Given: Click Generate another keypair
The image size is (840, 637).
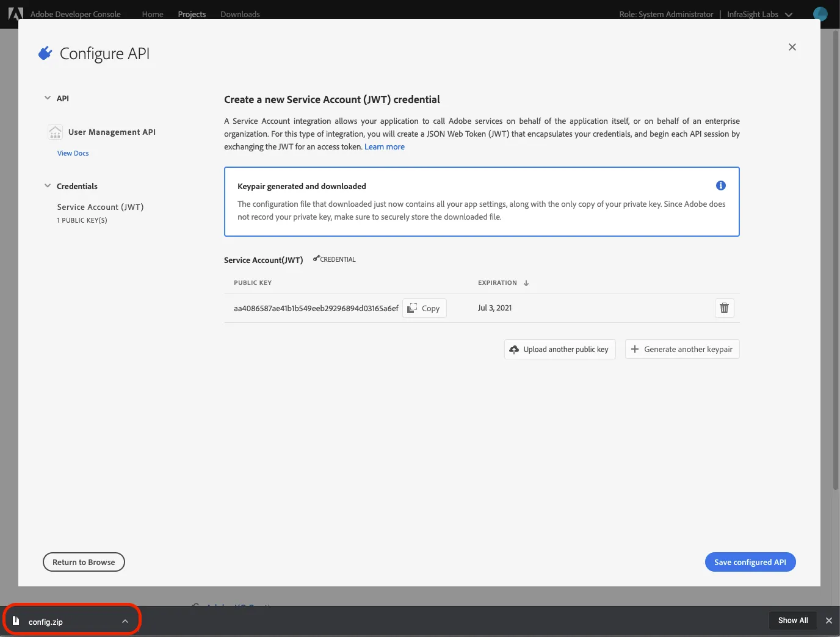Looking at the screenshot, I should coord(682,349).
